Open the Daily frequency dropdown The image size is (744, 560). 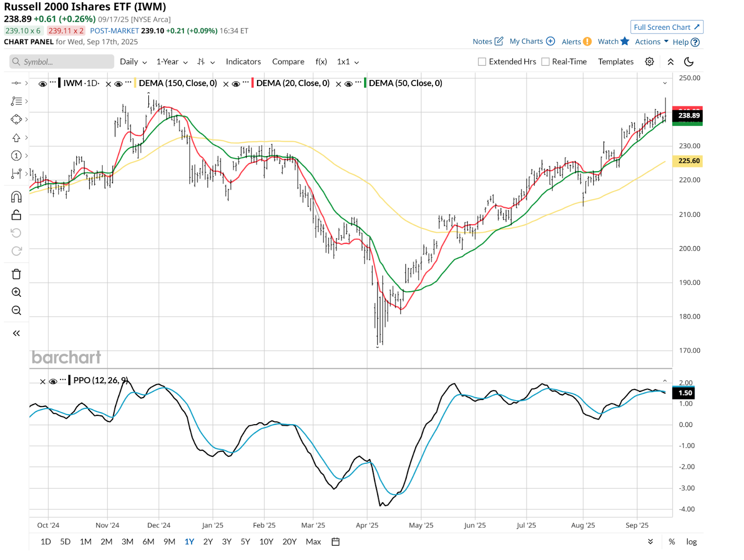click(133, 61)
